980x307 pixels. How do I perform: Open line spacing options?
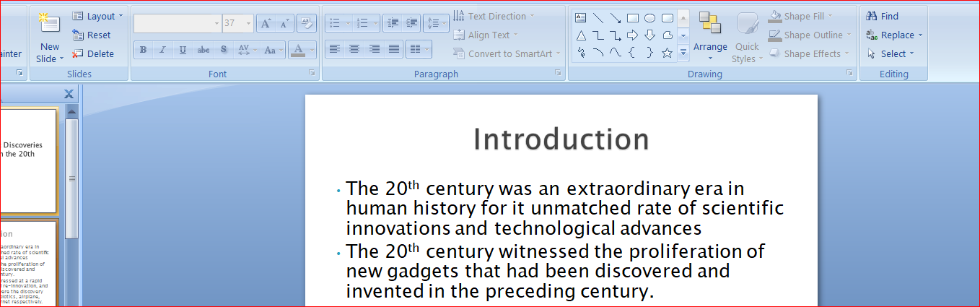pos(436,23)
